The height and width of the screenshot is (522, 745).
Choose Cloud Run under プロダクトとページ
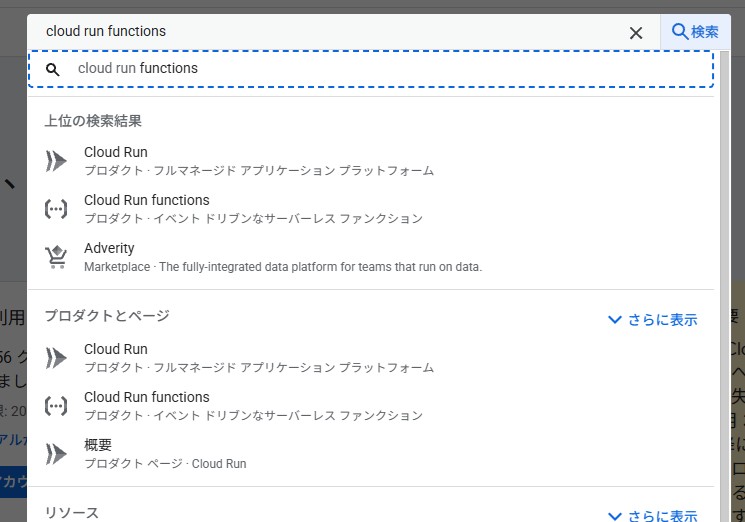[116, 349]
